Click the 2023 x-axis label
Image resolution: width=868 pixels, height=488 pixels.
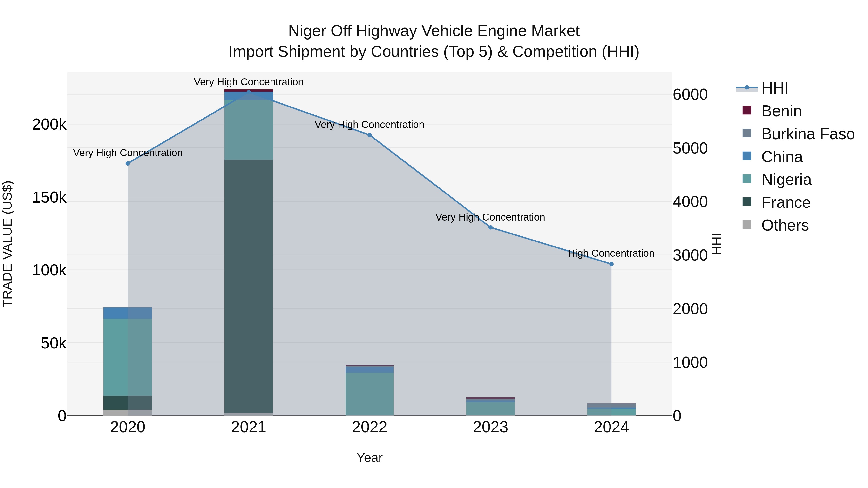[x=491, y=427]
